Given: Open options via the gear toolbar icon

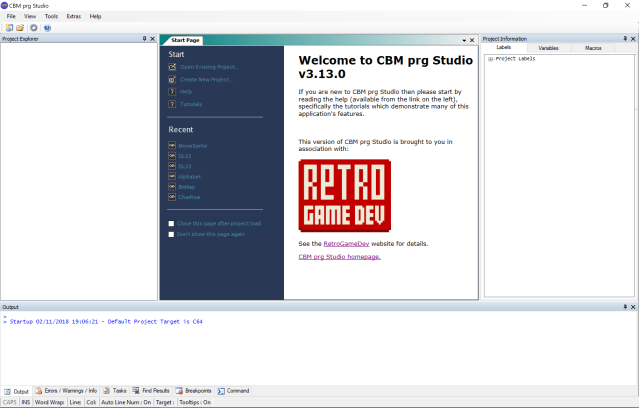Looking at the screenshot, I should click(33, 28).
